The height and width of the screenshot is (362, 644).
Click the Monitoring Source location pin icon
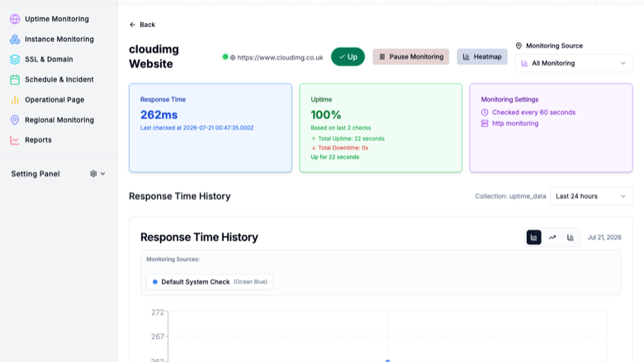pyautogui.click(x=519, y=45)
